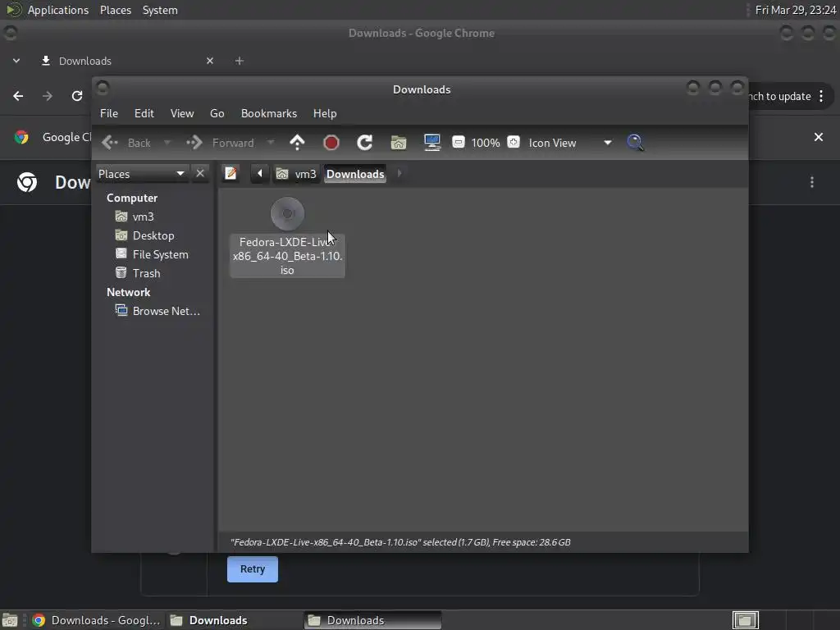The width and height of the screenshot is (840, 630).
Task: Open Computer from the toolbar icon
Action: point(432,143)
